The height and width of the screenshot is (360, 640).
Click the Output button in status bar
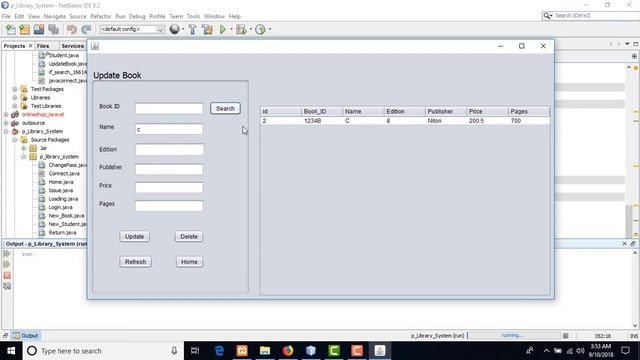(x=25, y=336)
